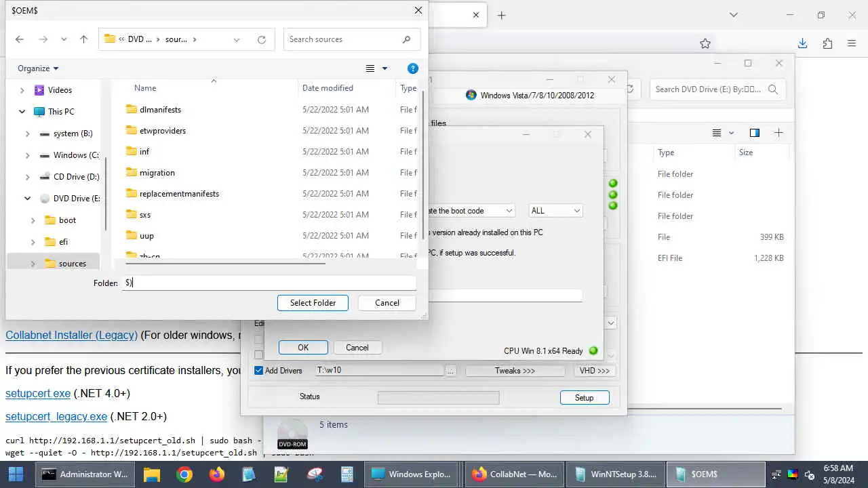The width and height of the screenshot is (868, 488).
Task: Select CD Drive (D:) in the tree
Action: click(x=76, y=177)
